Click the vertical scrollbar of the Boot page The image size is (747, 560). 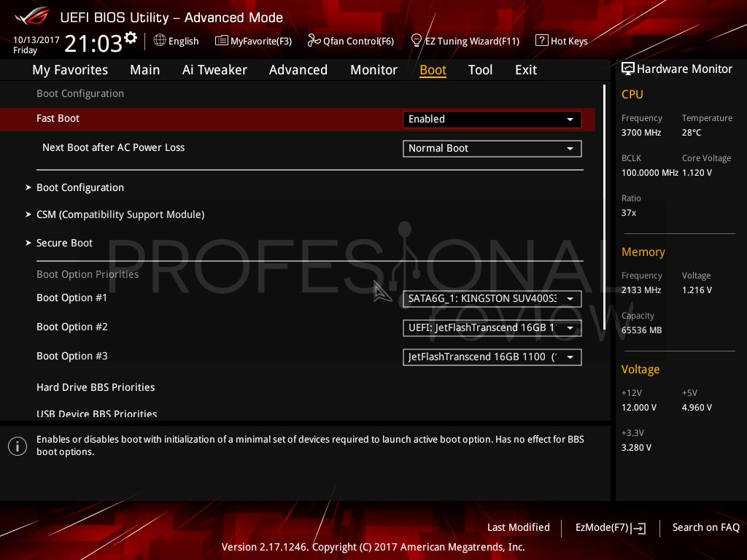coord(604,207)
